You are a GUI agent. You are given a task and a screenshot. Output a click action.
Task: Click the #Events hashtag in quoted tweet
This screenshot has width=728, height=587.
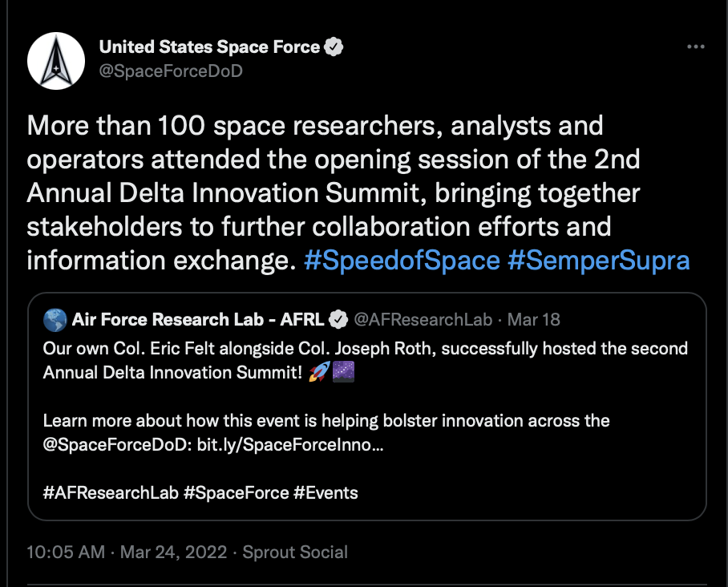326,492
